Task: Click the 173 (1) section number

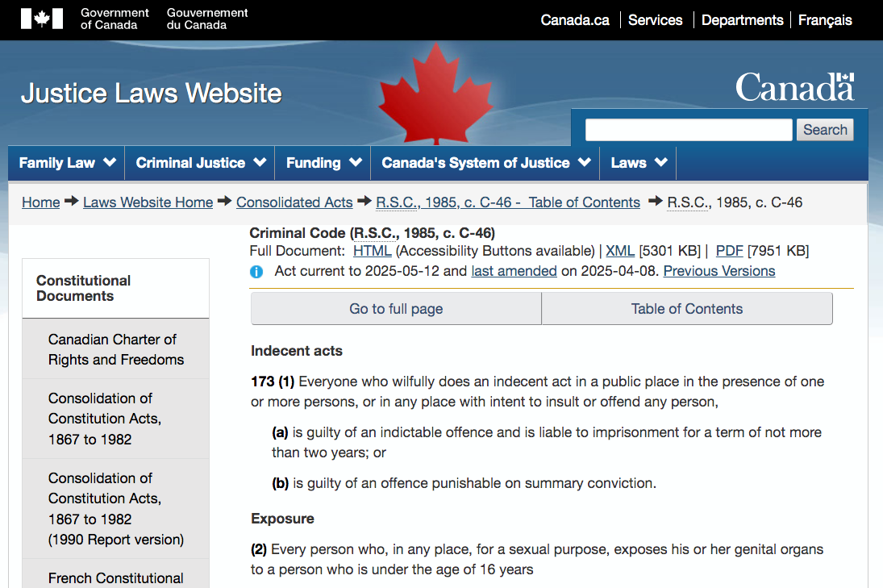Action: pos(273,382)
